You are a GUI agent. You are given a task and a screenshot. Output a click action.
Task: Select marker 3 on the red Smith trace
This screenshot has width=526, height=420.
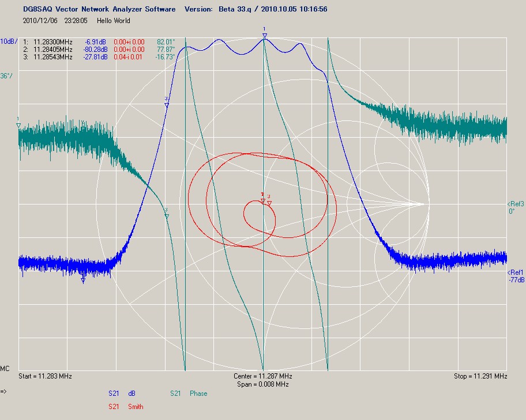coord(269,203)
